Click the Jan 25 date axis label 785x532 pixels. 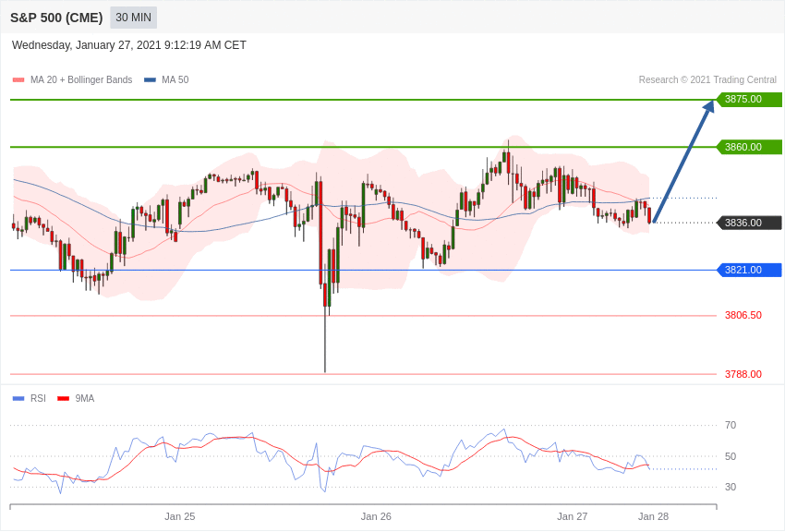pos(180,516)
